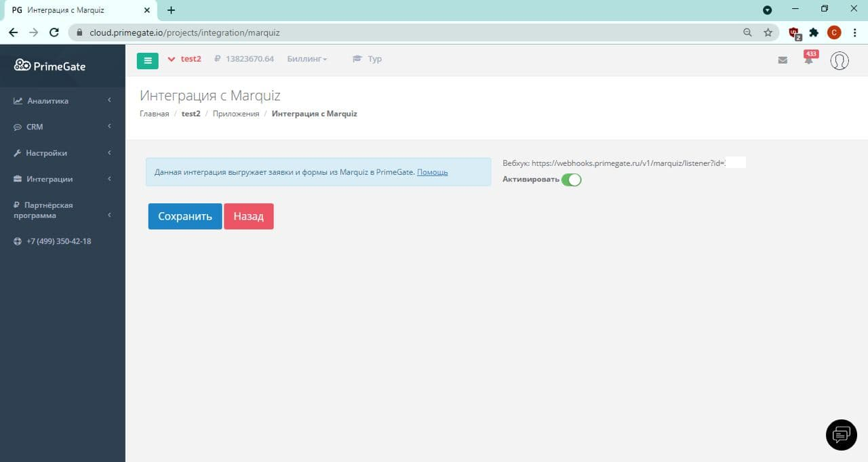
Task: Open the live chat widget icon
Action: (x=841, y=434)
